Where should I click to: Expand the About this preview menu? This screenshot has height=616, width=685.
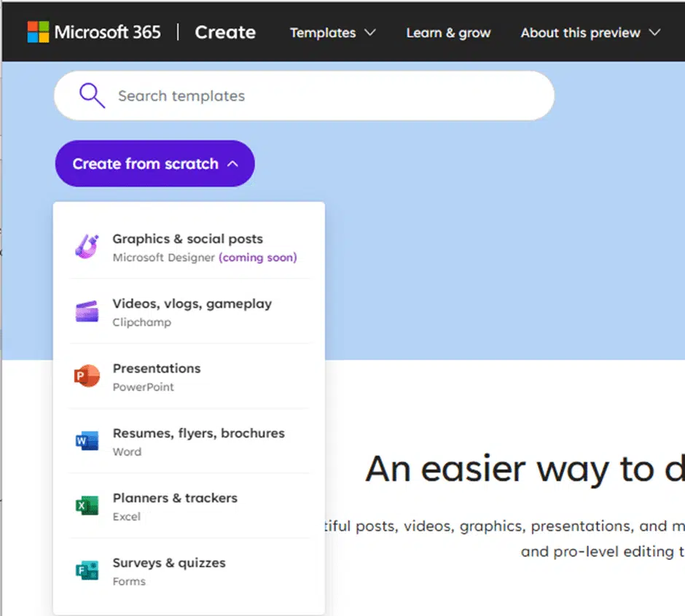[x=591, y=33]
